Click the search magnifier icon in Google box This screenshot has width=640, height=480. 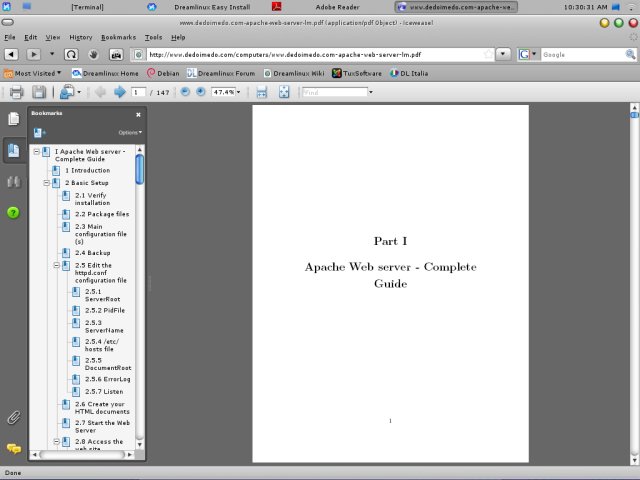[x=630, y=54]
